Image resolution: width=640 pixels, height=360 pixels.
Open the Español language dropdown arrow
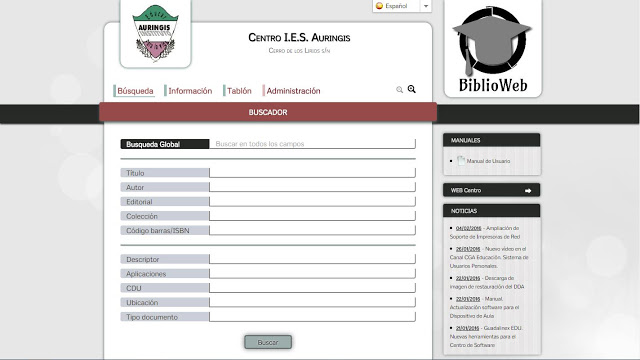(426, 6)
